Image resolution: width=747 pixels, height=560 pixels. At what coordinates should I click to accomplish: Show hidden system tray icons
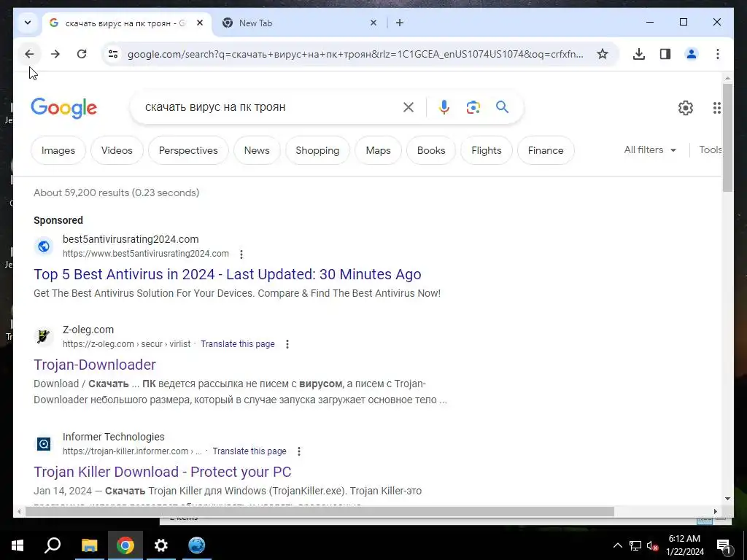click(x=617, y=545)
